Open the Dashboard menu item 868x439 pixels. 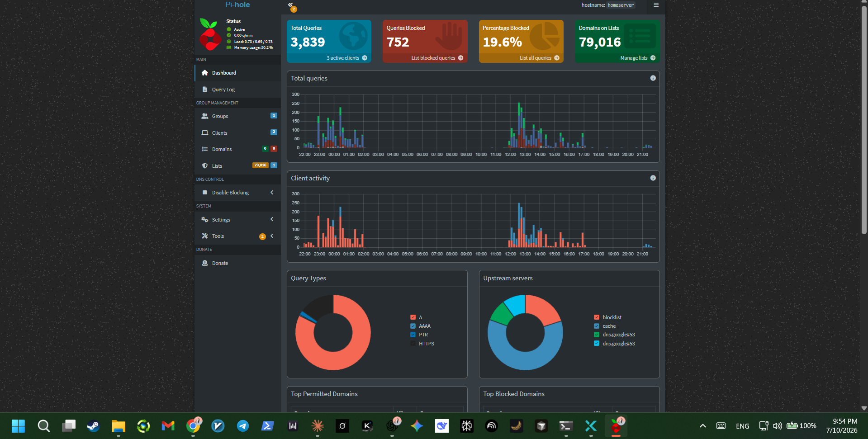pos(238,73)
